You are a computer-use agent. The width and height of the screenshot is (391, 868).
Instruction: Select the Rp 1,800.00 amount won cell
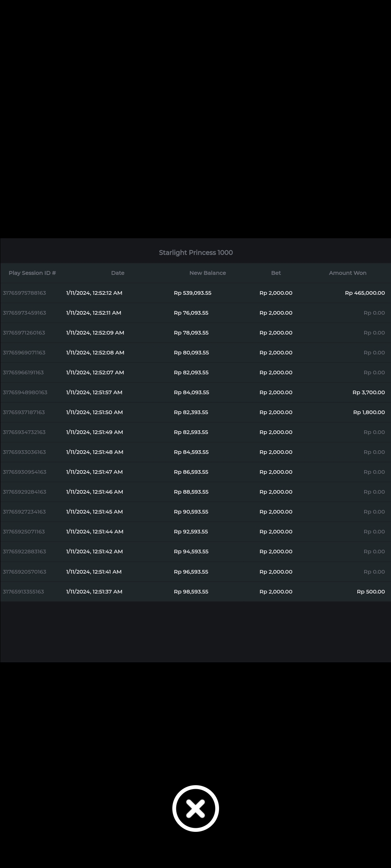pos(369,412)
